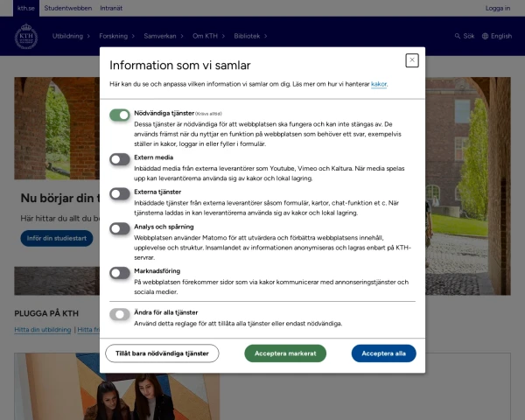Toggle the Nödvändiga tjänster switch
The height and width of the screenshot is (420, 525).
point(120,115)
